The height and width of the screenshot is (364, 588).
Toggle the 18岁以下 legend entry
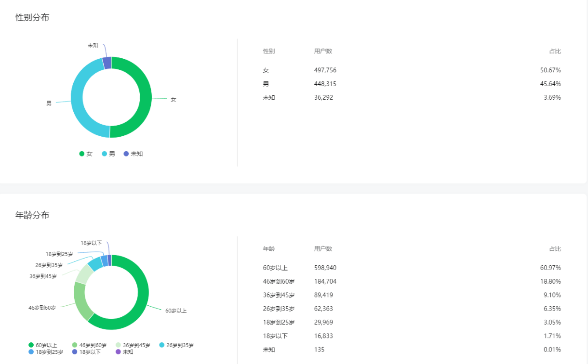pos(86,352)
